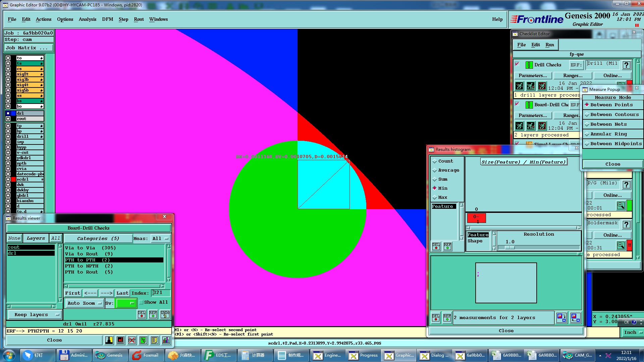
Task: Open the Keep layers dropdown
Action: tap(34, 315)
